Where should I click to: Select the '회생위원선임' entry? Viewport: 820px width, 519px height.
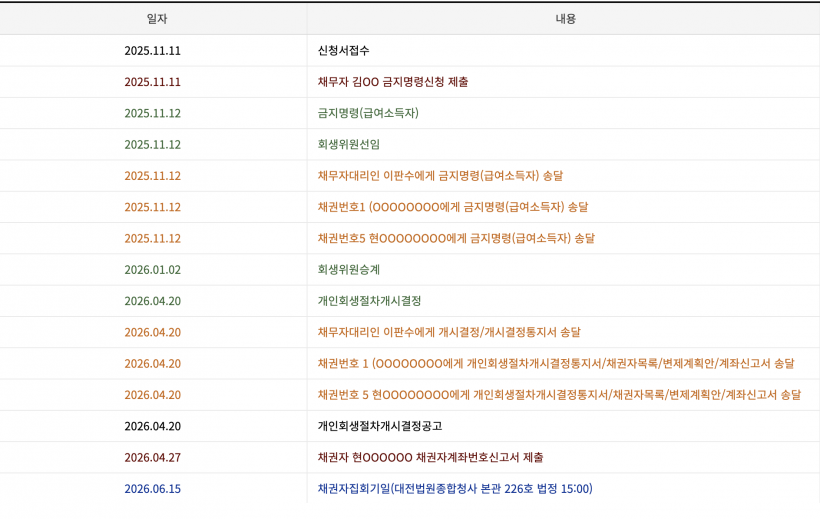tap(349, 144)
